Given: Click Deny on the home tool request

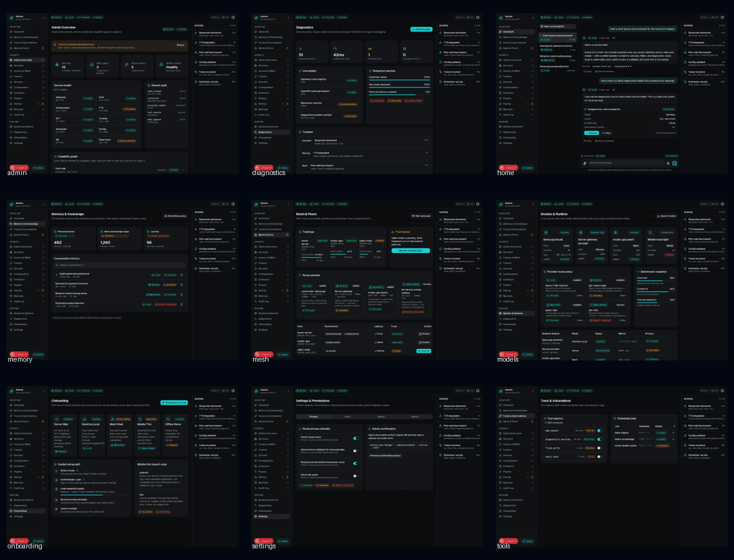Looking at the screenshot, I should tap(607, 133).
